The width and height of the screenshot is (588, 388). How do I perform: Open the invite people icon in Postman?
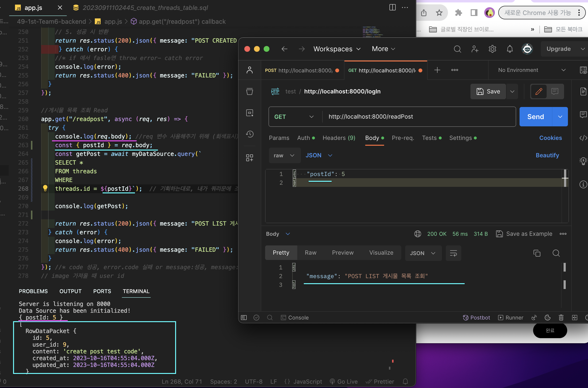(x=475, y=49)
